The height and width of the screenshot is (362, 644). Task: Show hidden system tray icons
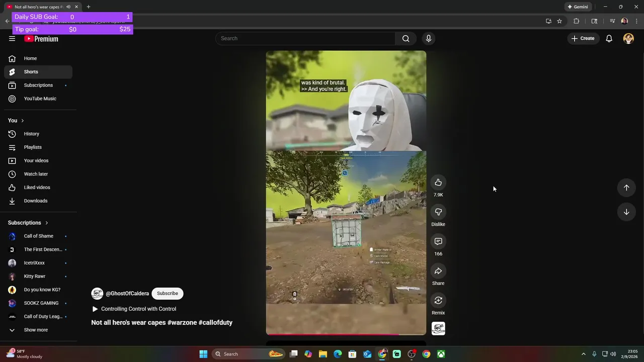(x=584, y=354)
